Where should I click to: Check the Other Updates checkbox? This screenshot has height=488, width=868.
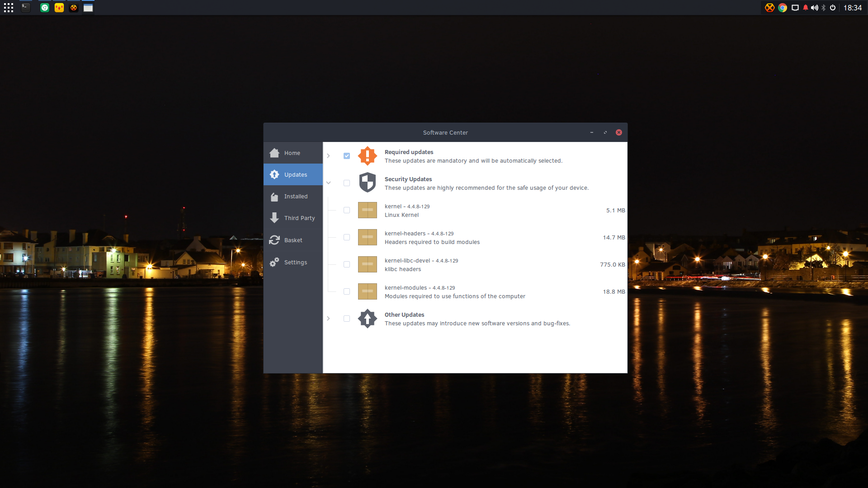[x=347, y=319]
